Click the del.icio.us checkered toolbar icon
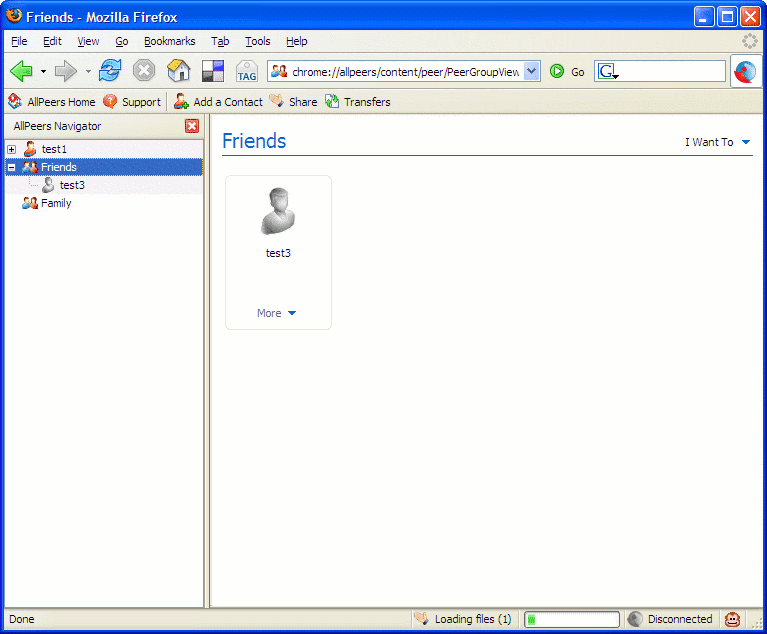This screenshot has height=634, width=767. tap(213, 71)
